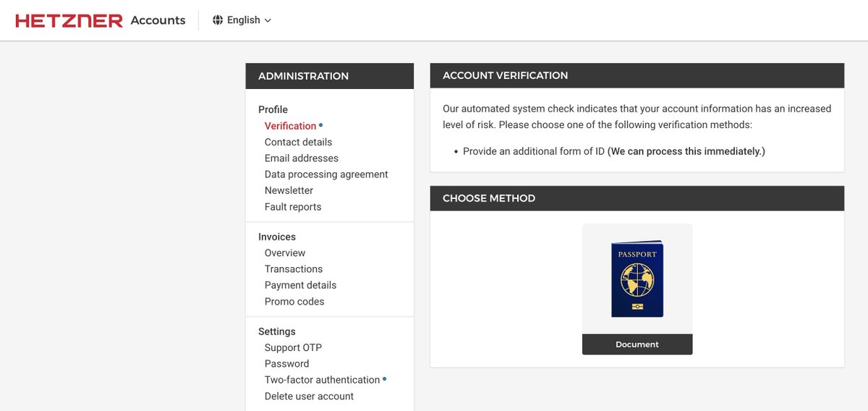Click the ACCOUNT VERIFICATION header

(x=637, y=75)
